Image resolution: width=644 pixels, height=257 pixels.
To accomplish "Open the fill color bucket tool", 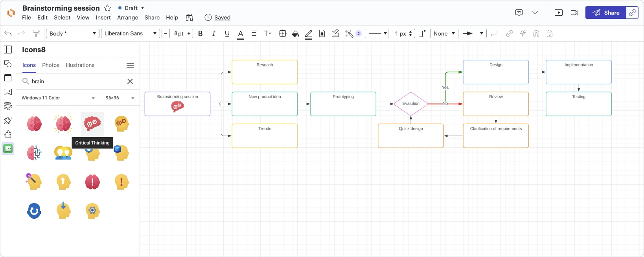I will (296, 34).
